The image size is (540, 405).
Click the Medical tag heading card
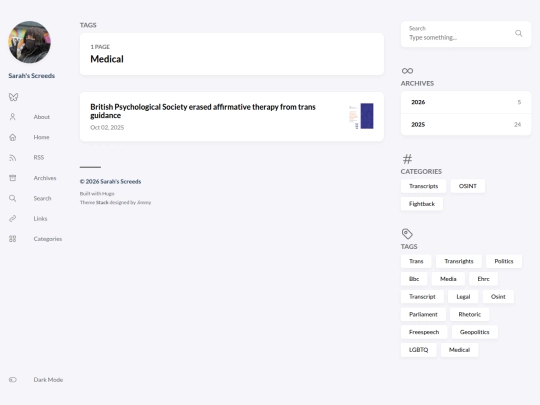coord(232,54)
